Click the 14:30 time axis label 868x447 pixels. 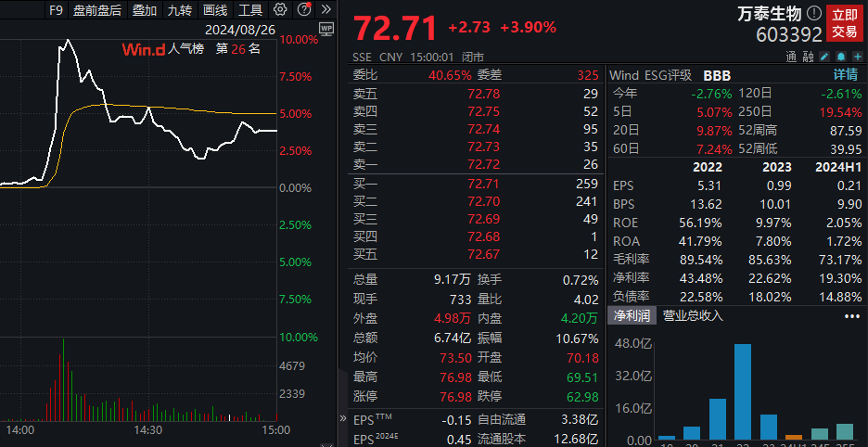148,430
